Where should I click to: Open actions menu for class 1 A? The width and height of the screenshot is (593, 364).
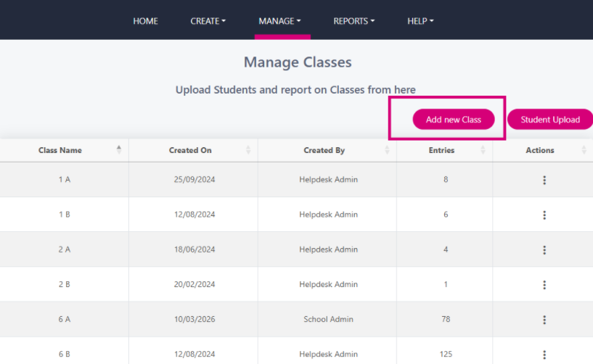tap(544, 180)
